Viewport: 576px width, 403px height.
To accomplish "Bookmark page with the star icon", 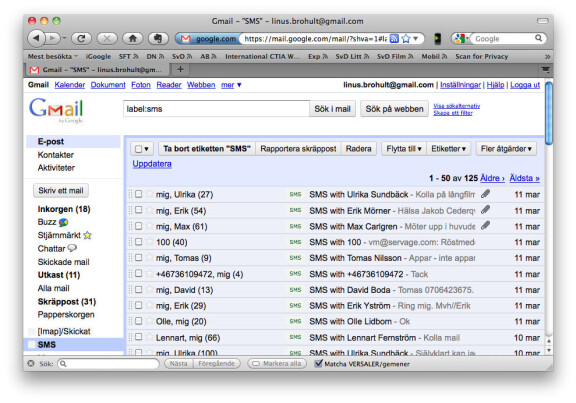I will click(x=406, y=39).
